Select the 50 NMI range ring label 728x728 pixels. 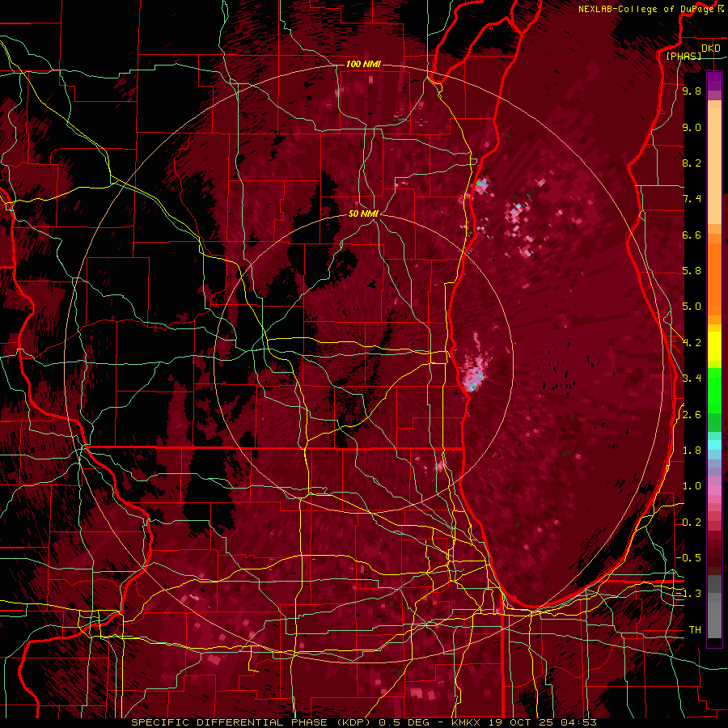coord(363,214)
